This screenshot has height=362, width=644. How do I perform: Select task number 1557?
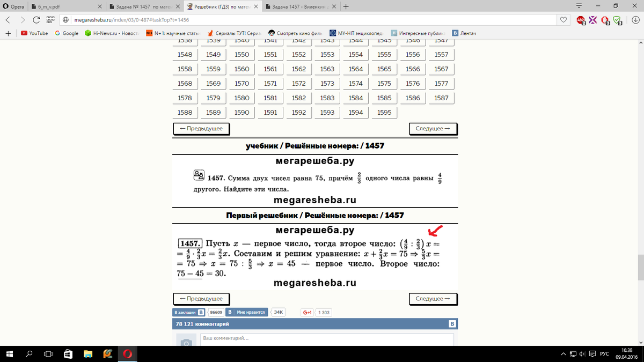(x=441, y=55)
